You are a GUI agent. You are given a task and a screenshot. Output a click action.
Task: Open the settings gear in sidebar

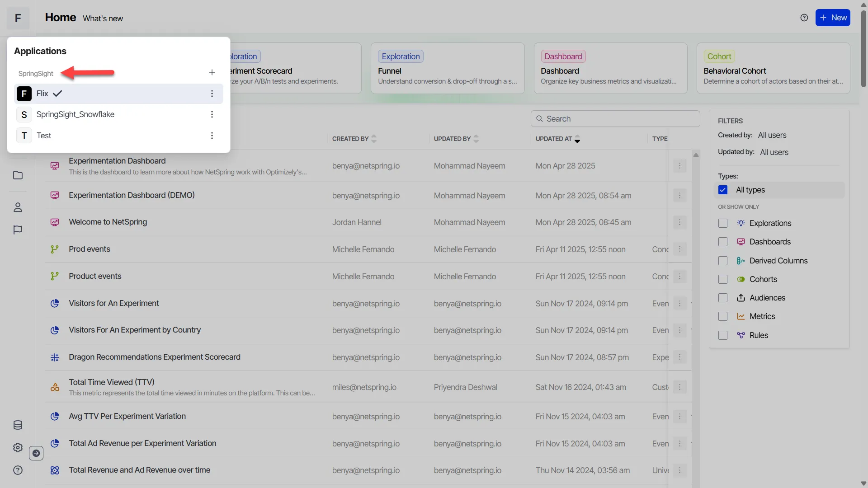(x=18, y=447)
